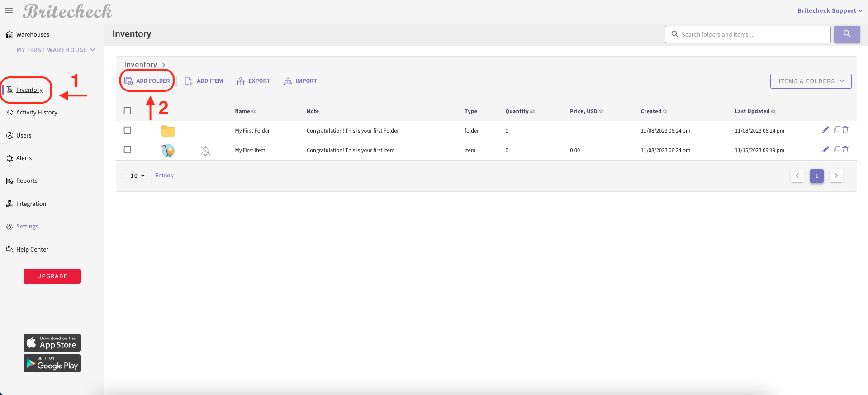
Task: Edit My First Folder with pencil icon
Action: (x=825, y=130)
